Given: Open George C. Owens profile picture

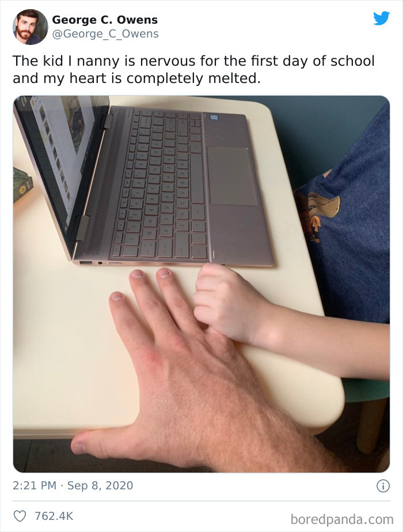Looking at the screenshot, I should point(30,27).
